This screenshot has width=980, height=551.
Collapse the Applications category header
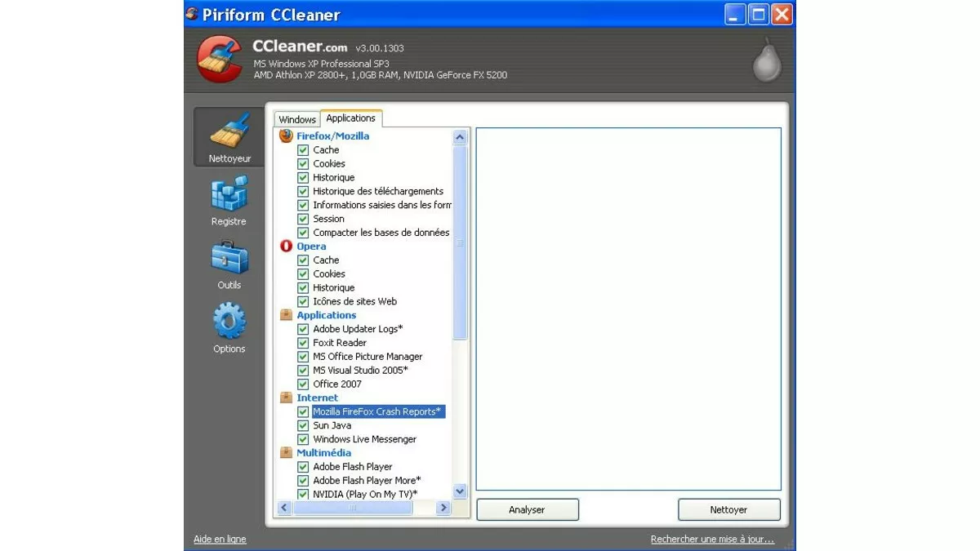327,314
